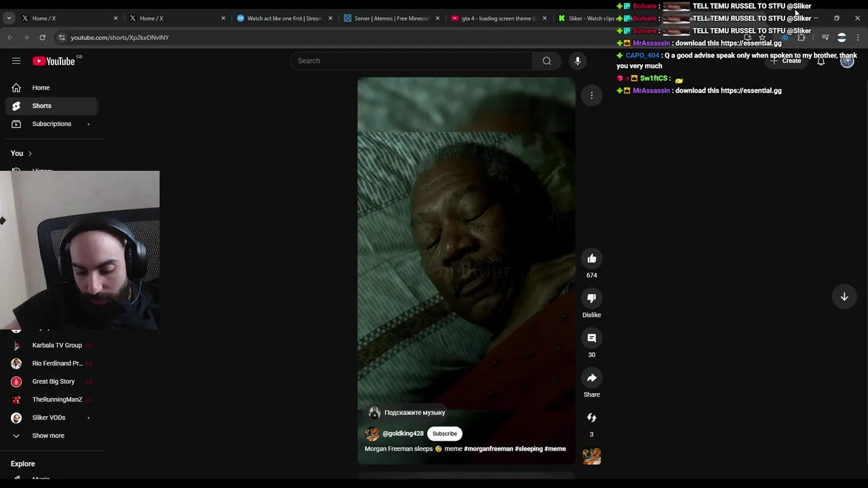Open Chrome extensions puzzle icon
Image resolution: width=868 pixels, height=488 pixels.
point(801,37)
